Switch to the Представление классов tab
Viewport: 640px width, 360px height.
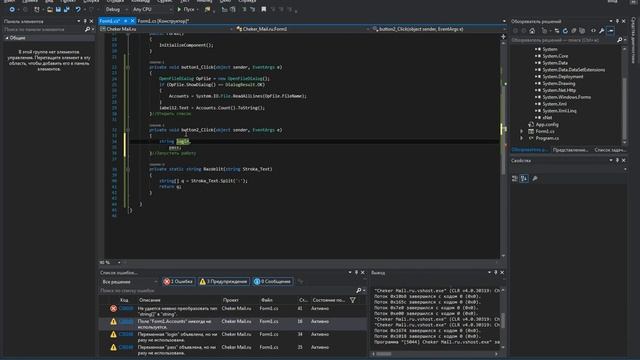pos(570,150)
